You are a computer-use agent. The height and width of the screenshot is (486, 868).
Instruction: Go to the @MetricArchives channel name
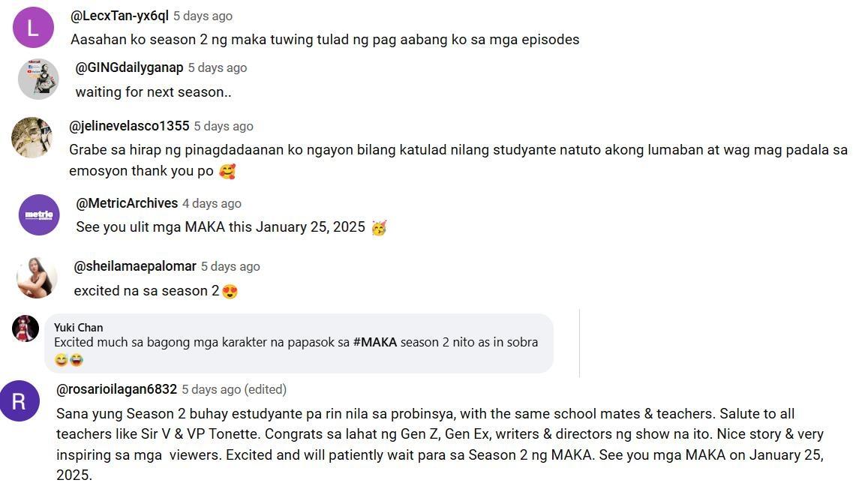pos(127,203)
